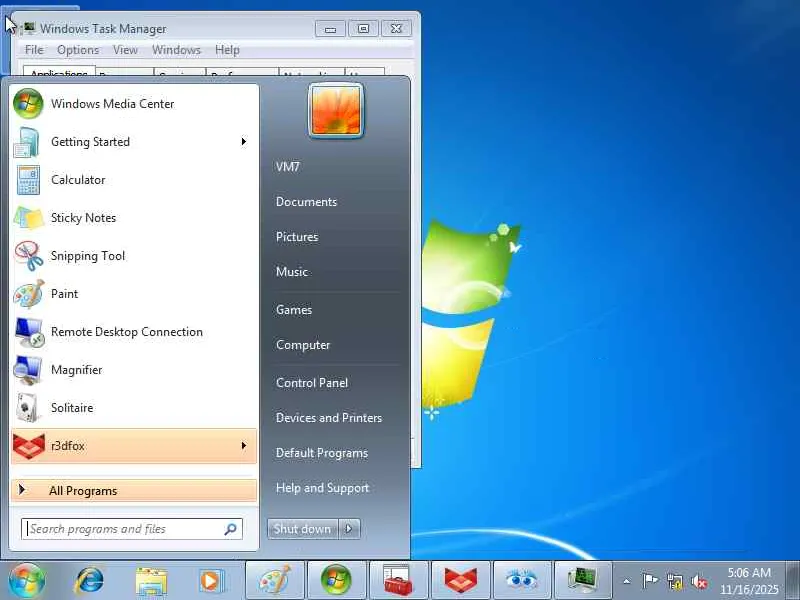Image resolution: width=800 pixels, height=600 pixels.
Task: Click muted volume tray icon
Action: tap(698, 581)
